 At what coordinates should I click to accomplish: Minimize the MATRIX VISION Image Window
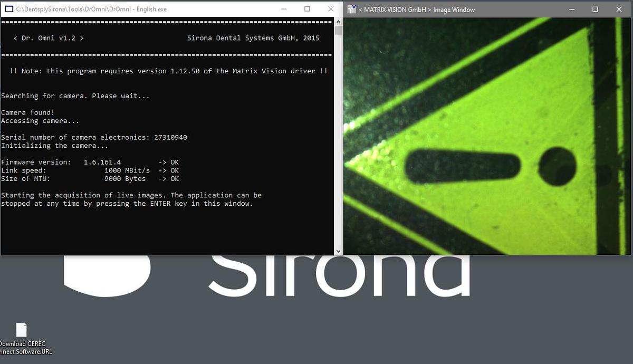[571, 9]
